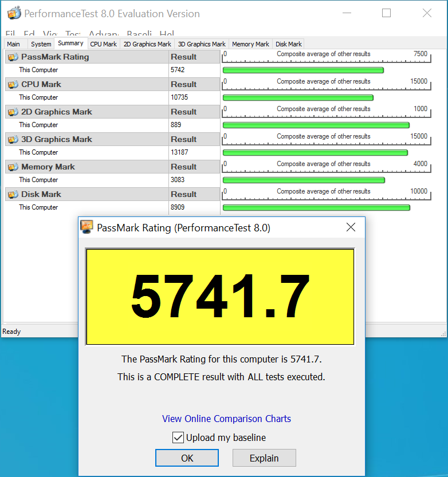Close the PassMark Rating dialog
This screenshot has height=477, width=448.
[351, 227]
